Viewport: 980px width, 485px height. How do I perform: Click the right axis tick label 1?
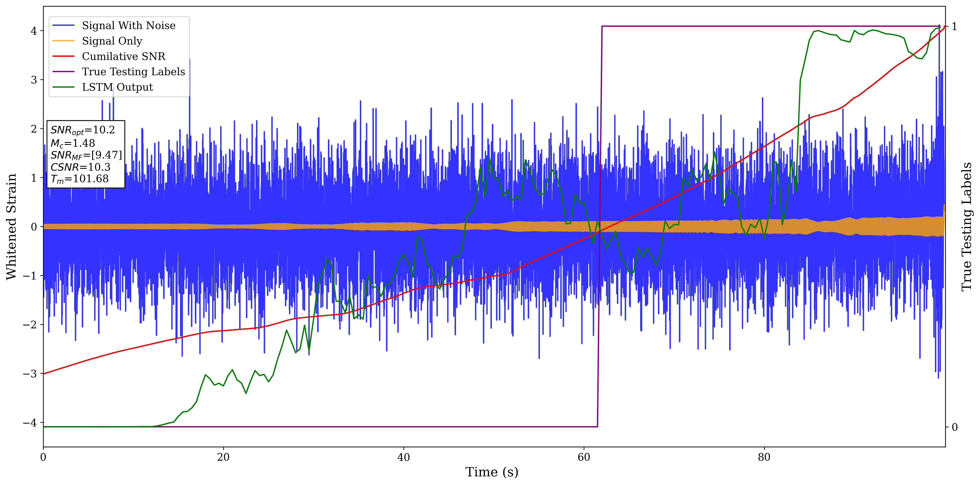pyautogui.click(x=954, y=26)
